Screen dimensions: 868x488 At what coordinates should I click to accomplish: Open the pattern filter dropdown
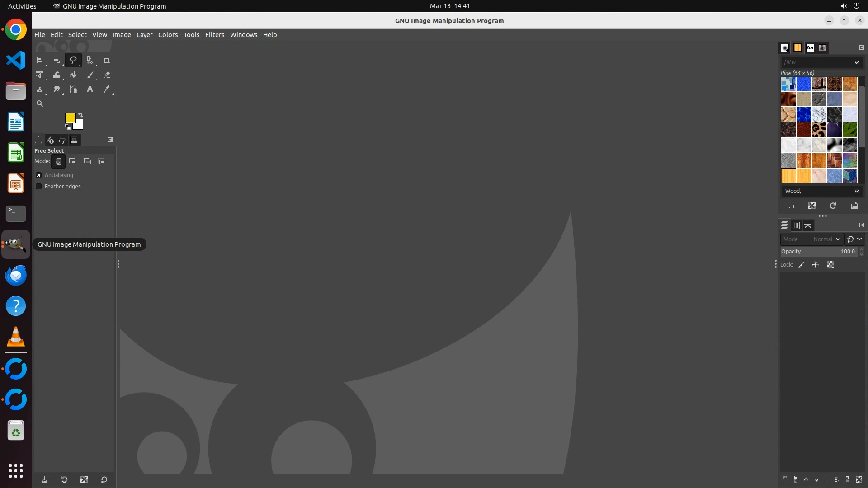tap(856, 62)
